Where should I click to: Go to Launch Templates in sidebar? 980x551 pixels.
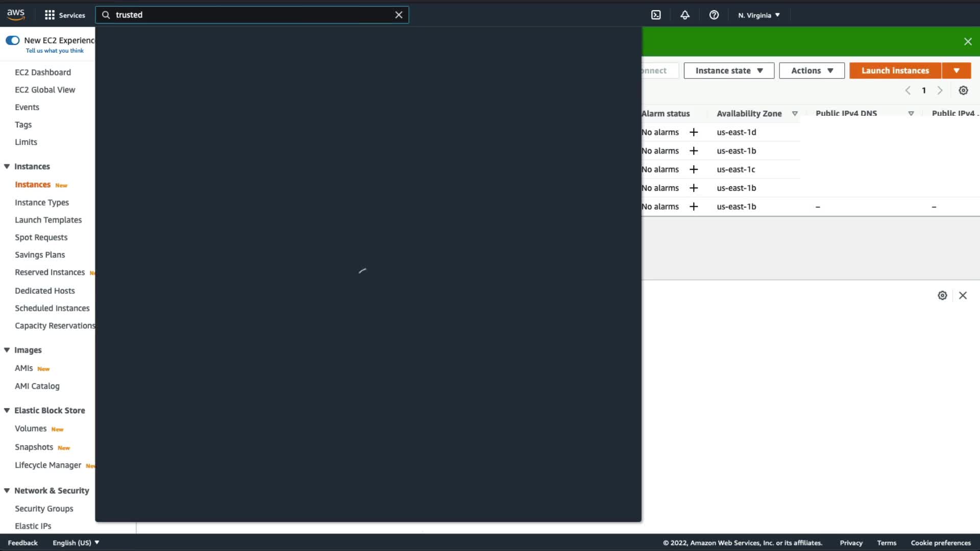pyautogui.click(x=48, y=220)
